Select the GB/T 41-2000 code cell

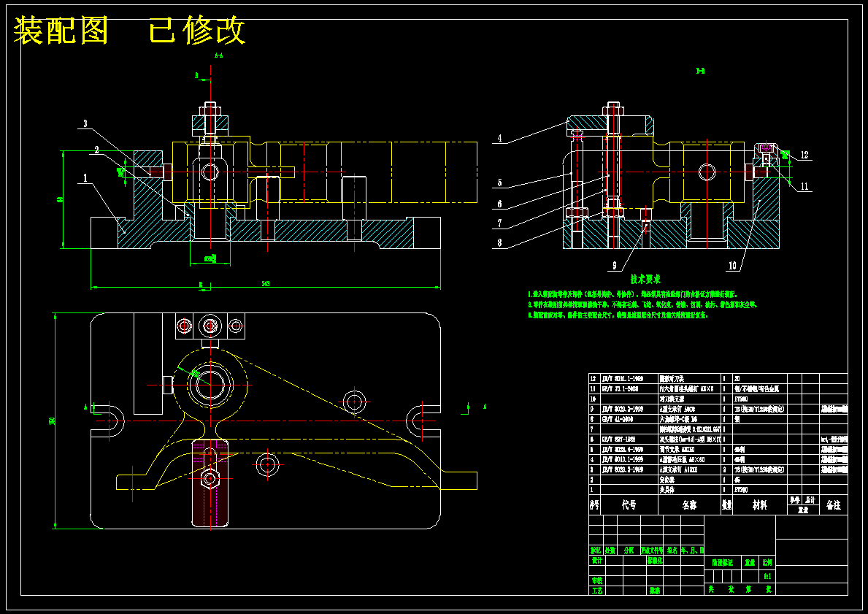[629, 419]
